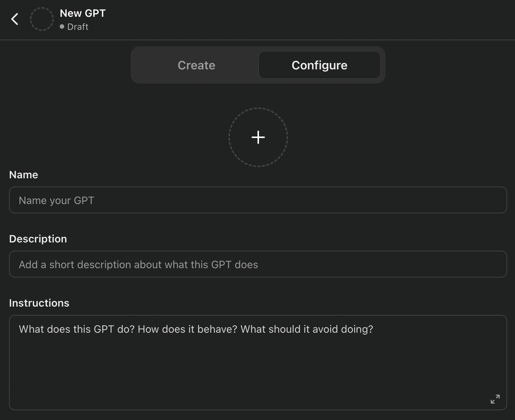Upload GPT image via the plus circle

click(x=258, y=137)
